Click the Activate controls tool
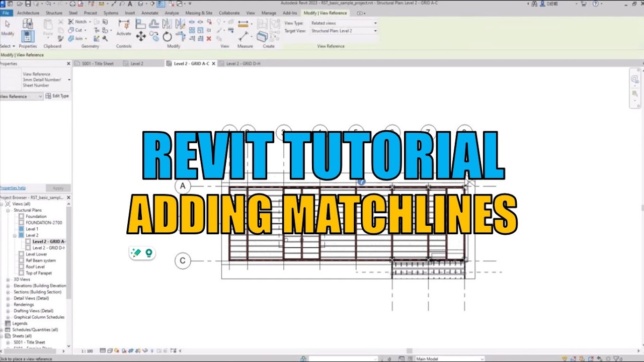The width and height of the screenshot is (644, 362). point(124,28)
